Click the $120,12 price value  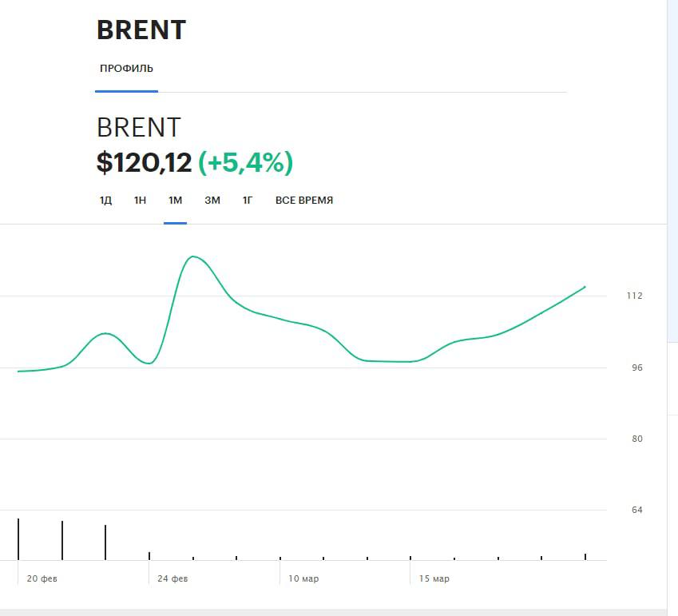pyautogui.click(x=144, y=163)
